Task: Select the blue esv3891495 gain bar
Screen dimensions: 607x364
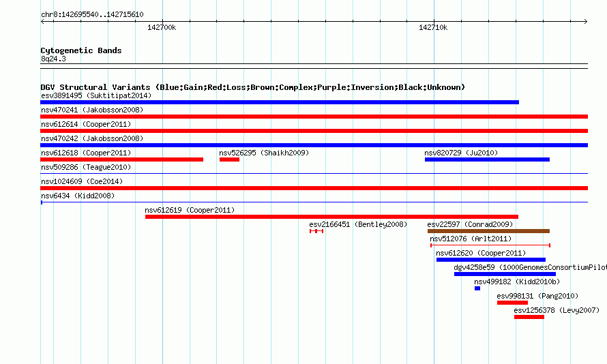Action: [280, 102]
